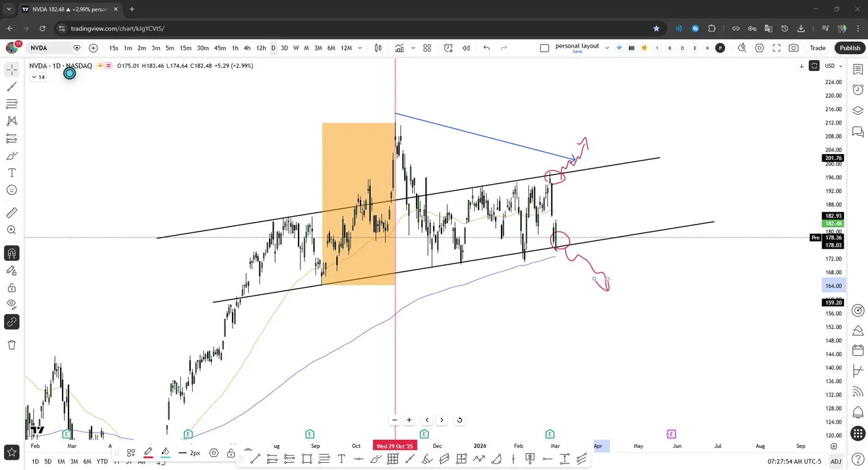Click the bar replay rewind icon
The width and height of the screenshot is (868, 470).
pyautogui.click(x=466, y=48)
